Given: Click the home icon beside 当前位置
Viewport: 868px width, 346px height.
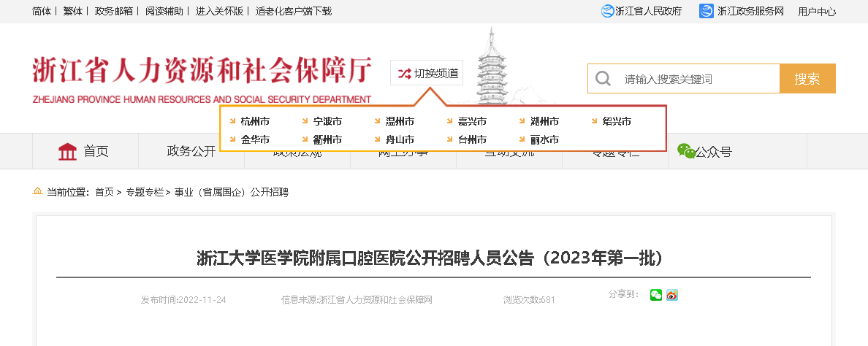Looking at the screenshot, I should (38, 191).
